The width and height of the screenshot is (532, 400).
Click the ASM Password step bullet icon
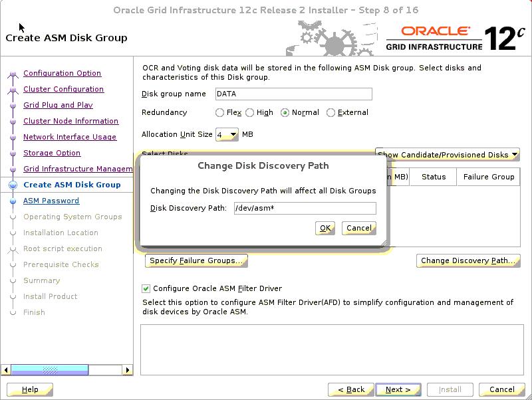click(x=13, y=201)
